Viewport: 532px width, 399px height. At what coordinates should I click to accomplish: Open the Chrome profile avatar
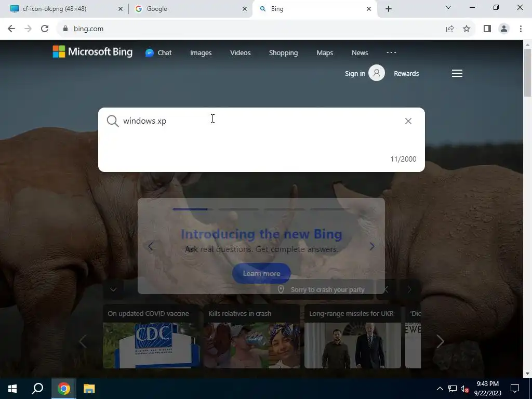pos(504,29)
